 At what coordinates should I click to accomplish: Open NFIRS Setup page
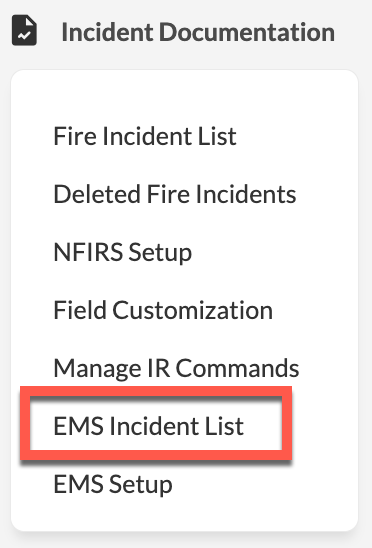[123, 252]
